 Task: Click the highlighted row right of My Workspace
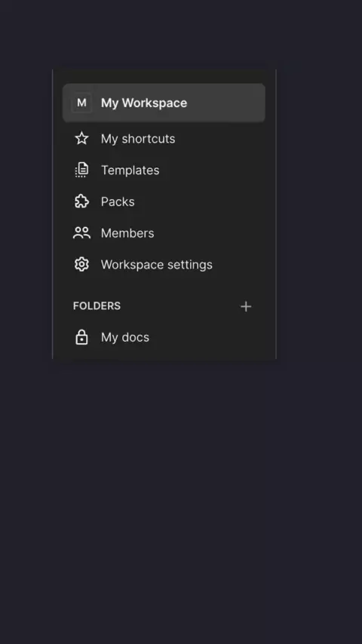coord(226,103)
